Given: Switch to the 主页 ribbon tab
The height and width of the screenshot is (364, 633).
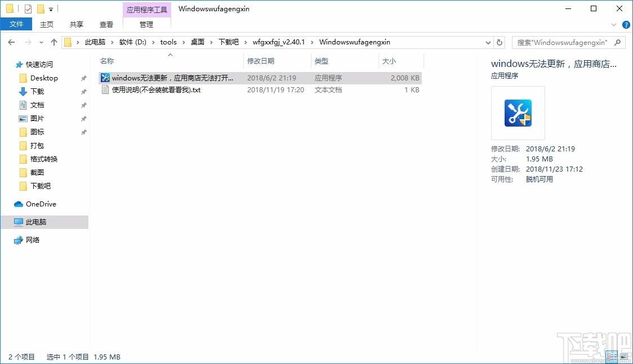Looking at the screenshot, I should [46, 25].
